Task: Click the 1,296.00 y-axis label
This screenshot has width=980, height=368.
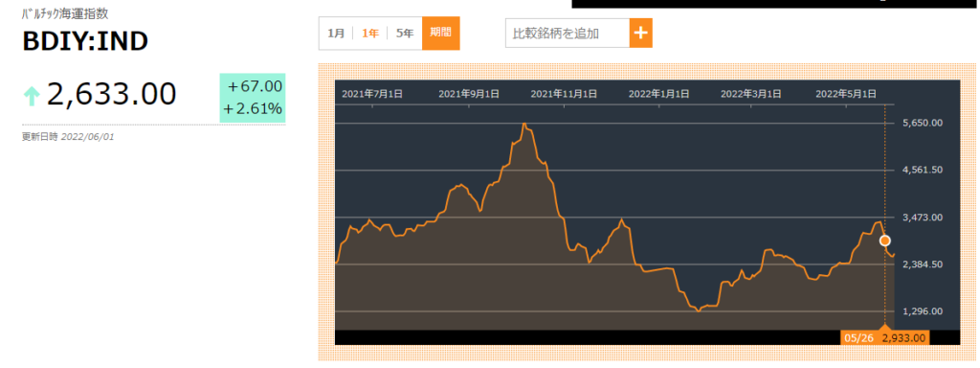Action: click(x=923, y=311)
